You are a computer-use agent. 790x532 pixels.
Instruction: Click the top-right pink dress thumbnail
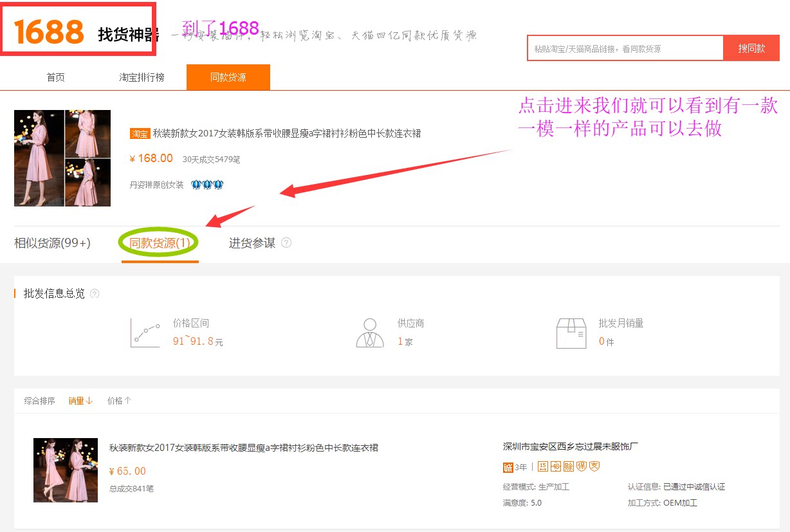[88, 133]
